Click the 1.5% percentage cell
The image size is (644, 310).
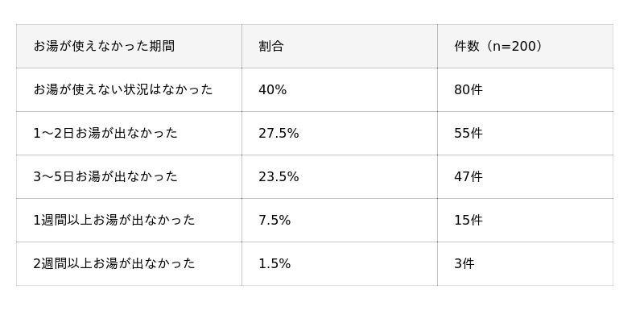point(340,263)
